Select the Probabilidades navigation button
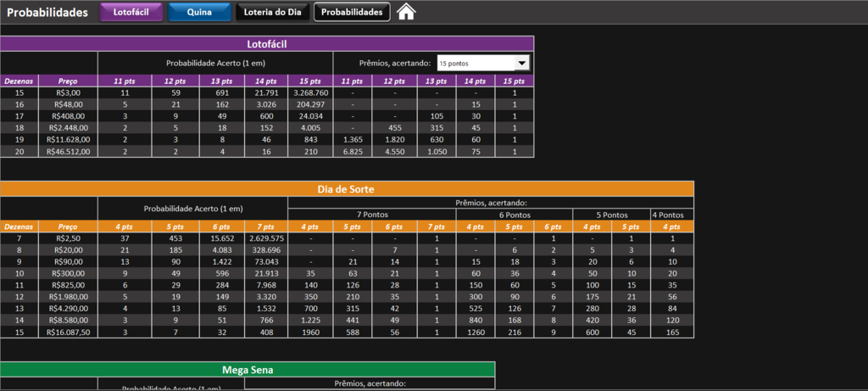Viewport: 868px width, 391px height. [x=352, y=12]
